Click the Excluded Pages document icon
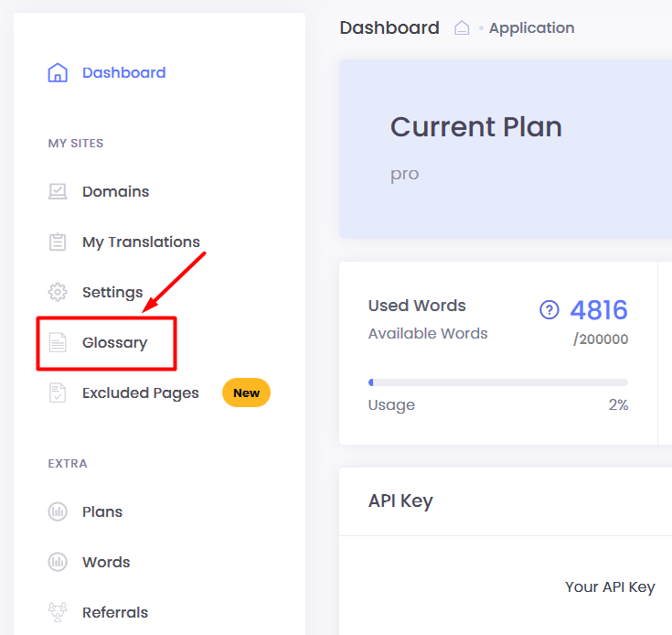This screenshot has width=672, height=635. pos(58,393)
